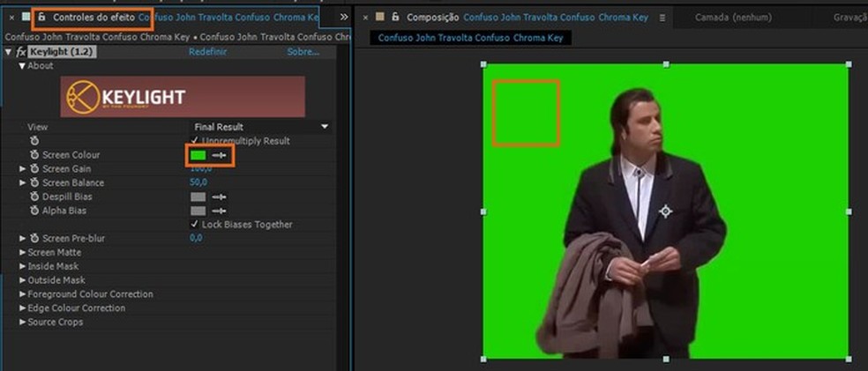The width and height of the screenshot is (868, 371).
Task: Click the Composition panel lock icon
Action: click(x=393, y=17)
